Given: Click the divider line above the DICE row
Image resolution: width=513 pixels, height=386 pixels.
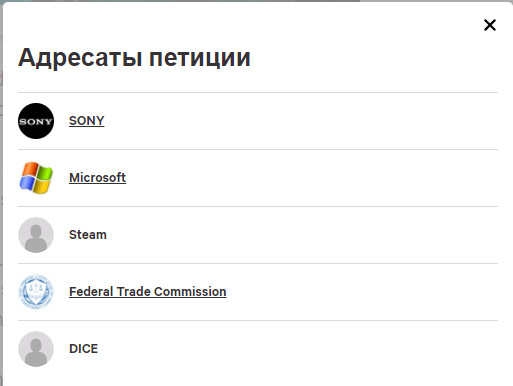Looking at the screenshot, I should tap(258, 320).
